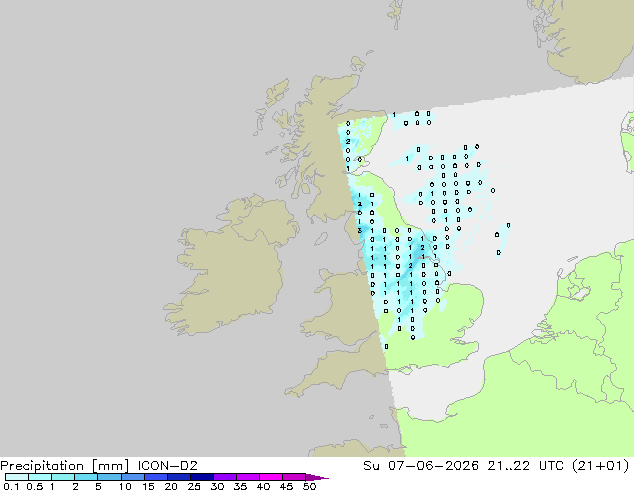Image resolution: width=634 pixels, height=490 pixels.
Task: Click the legend value '45'
Action: pyautogui.click(x=286, y=486)
